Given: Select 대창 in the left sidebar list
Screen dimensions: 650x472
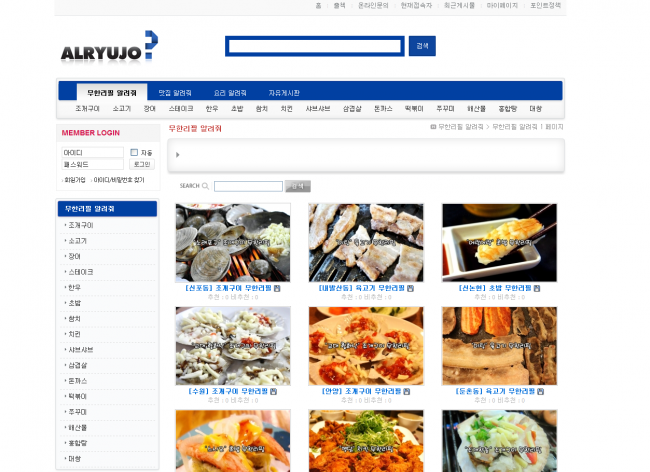Looking at the screenshot, I should (75, 459).
